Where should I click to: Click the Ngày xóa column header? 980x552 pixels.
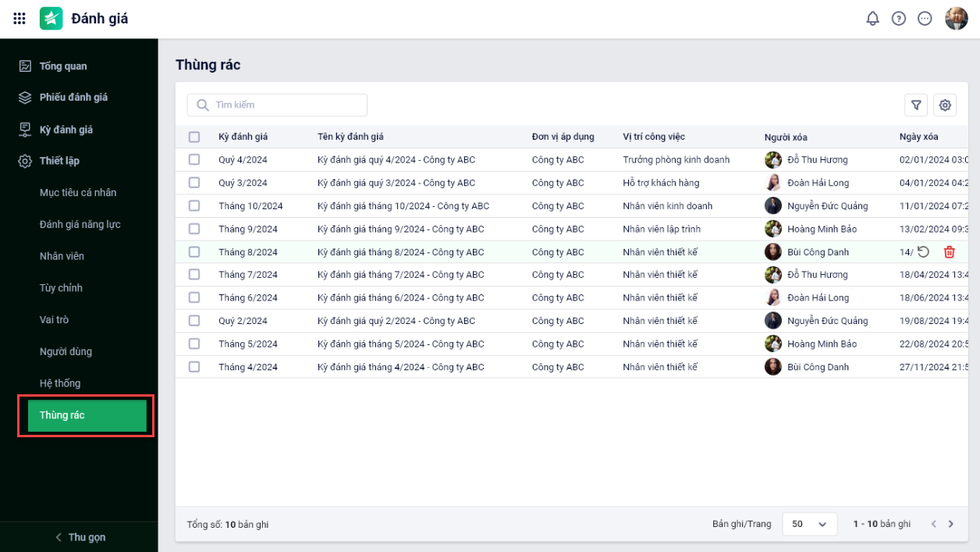click(918, 137)
